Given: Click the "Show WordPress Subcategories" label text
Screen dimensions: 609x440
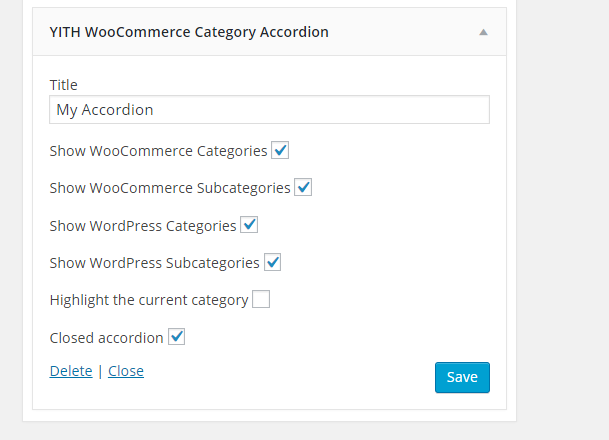Looking at the screenshot, I should pyautogui.click(x=154, y=263).
